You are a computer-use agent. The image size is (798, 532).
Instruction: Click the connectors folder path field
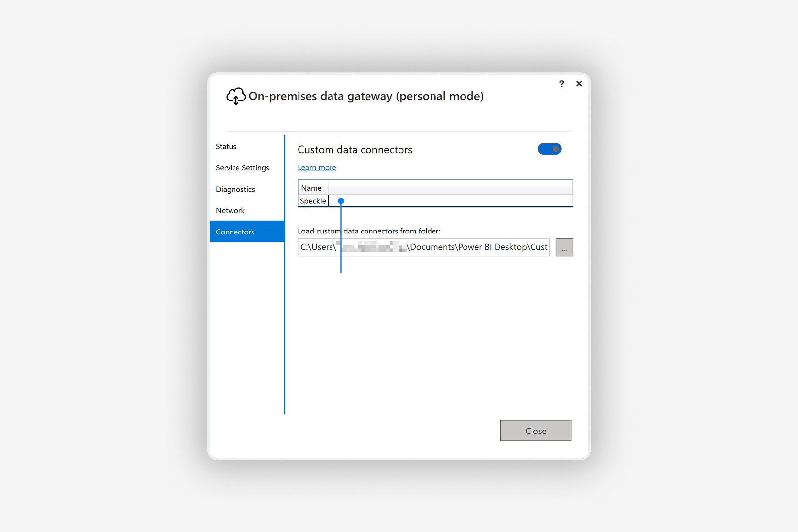[424, 247]
